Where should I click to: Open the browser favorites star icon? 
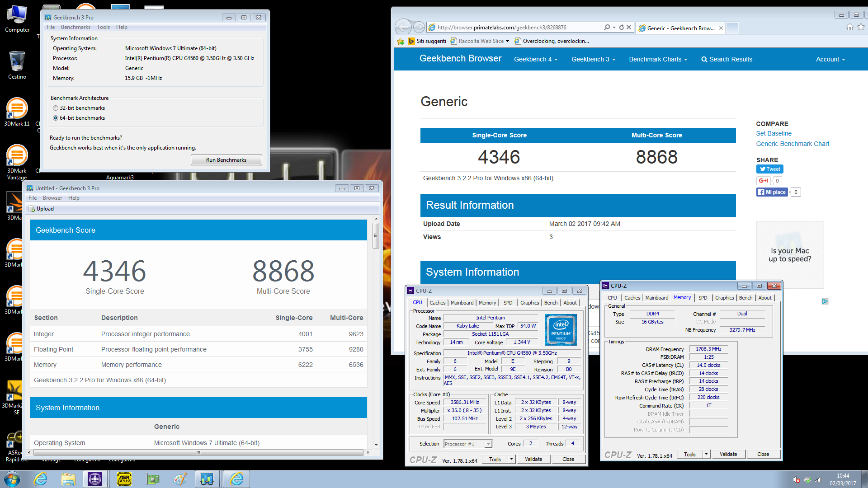[x=861, y=27]
